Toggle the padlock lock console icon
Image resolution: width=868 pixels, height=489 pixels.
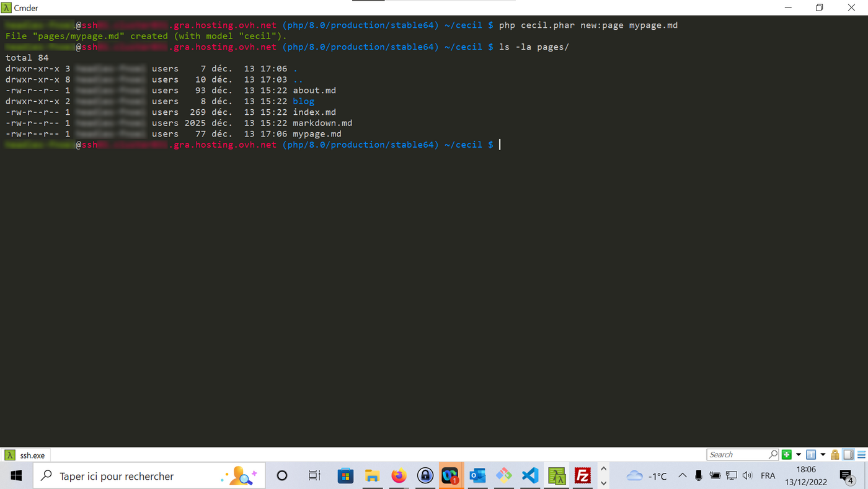(x=835, y=455)
